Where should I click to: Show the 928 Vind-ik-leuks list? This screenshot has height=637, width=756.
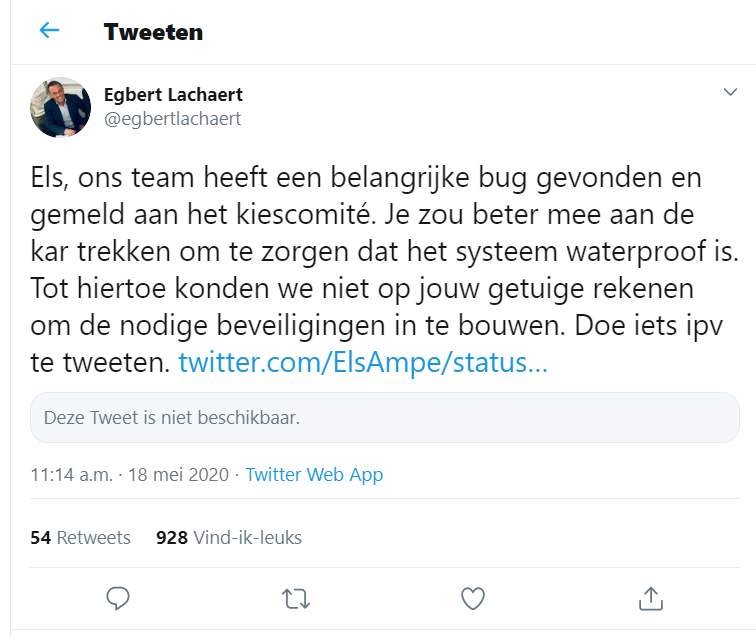pyautogui.click(x=229, y=538)
